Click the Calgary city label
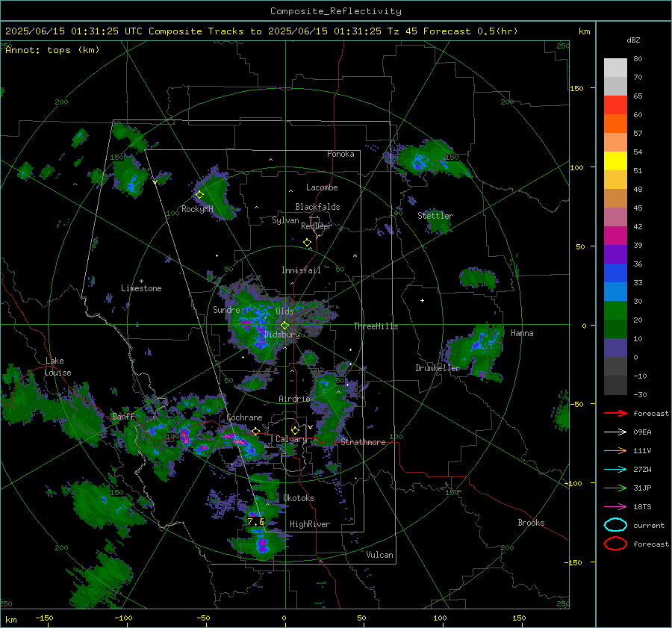The height and width of the screenshot is (628, 672). 291,439
